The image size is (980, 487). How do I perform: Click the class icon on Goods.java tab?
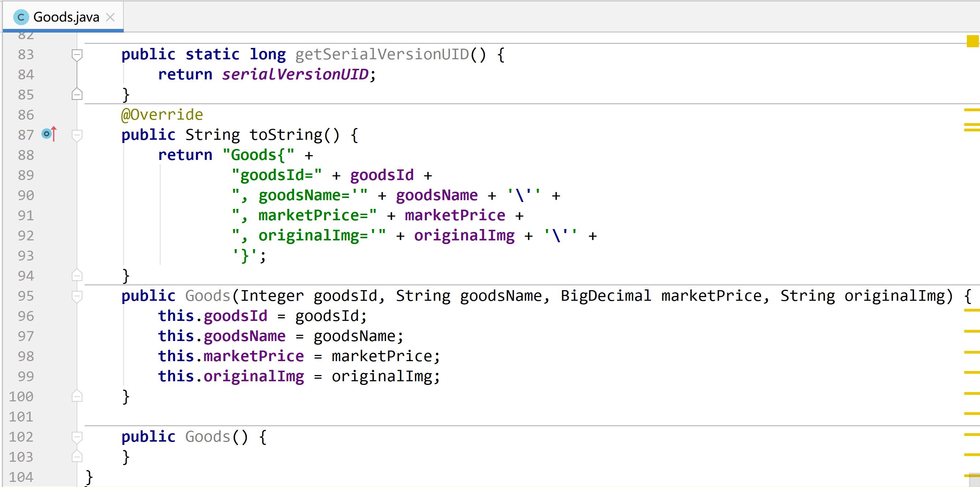tap(21, 17)
